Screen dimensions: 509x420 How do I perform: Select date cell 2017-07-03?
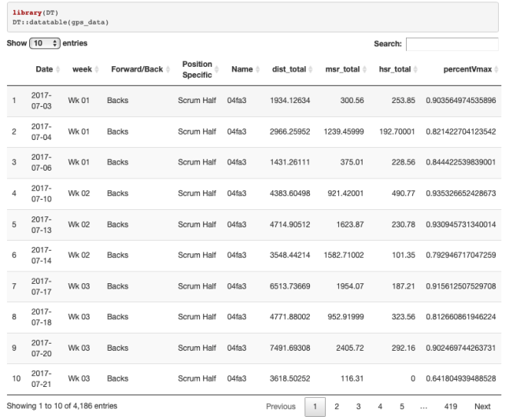(x=41, y=101)
